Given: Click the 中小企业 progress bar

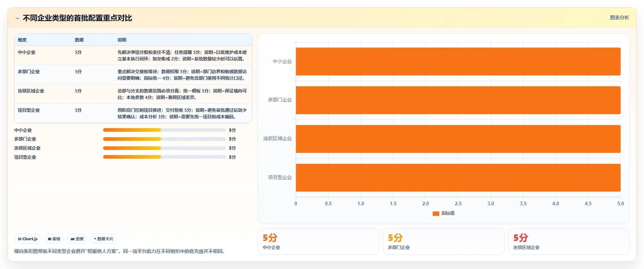Looking at the screenshot, I should tap(165, 130).
